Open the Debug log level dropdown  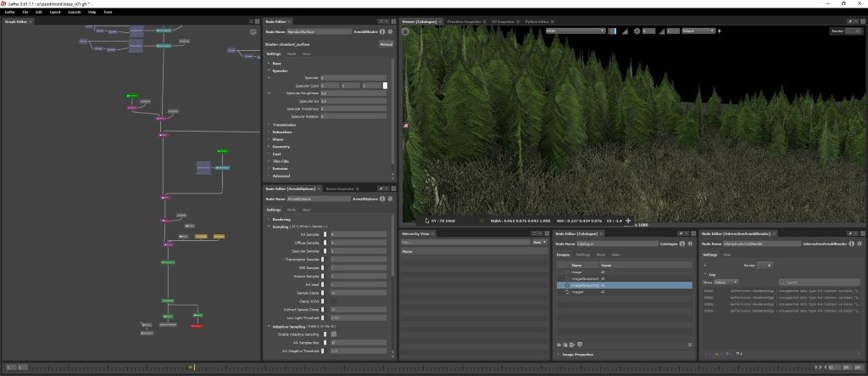(x=727, y=282)
